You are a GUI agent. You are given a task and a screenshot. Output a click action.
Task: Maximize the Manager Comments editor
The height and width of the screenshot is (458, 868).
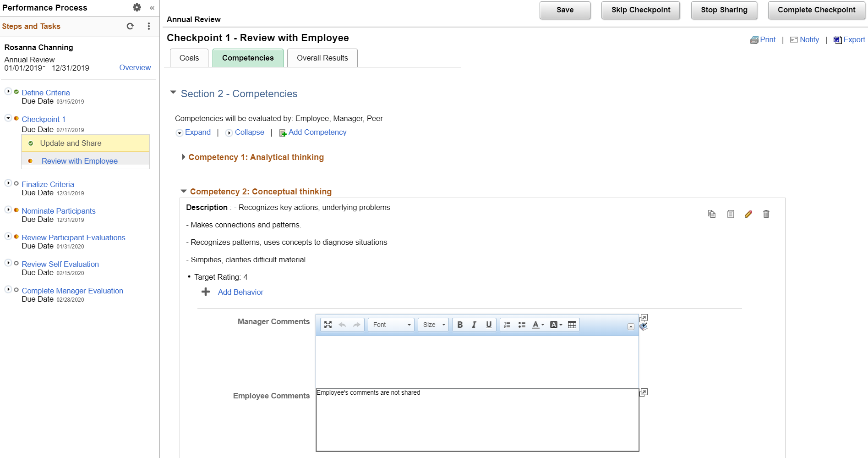pos(328,325)
